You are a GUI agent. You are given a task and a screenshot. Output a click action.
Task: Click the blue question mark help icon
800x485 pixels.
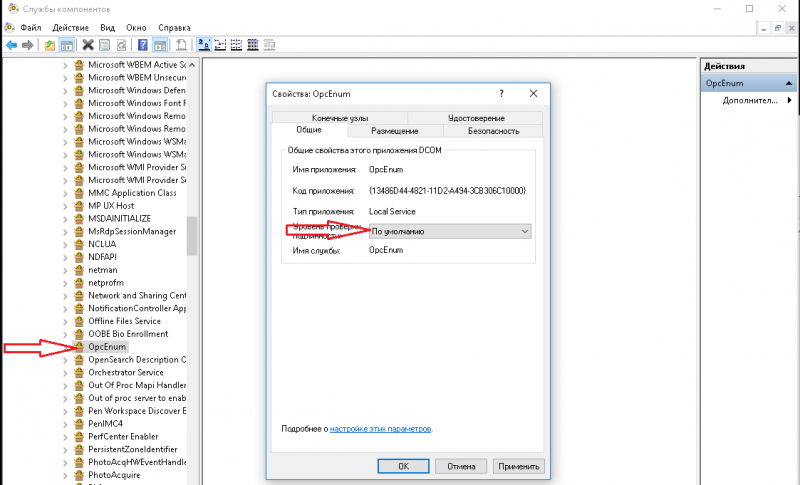tap(143, 45)
